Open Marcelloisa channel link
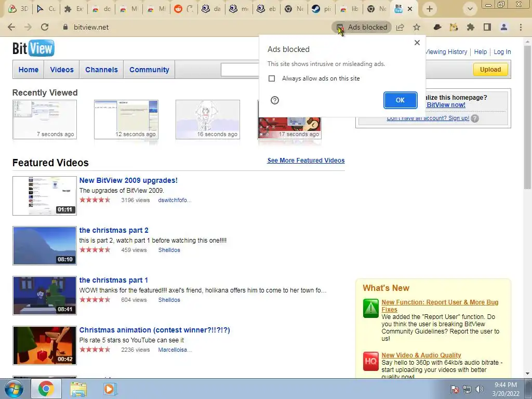The image size is (532, 399). 175,350
